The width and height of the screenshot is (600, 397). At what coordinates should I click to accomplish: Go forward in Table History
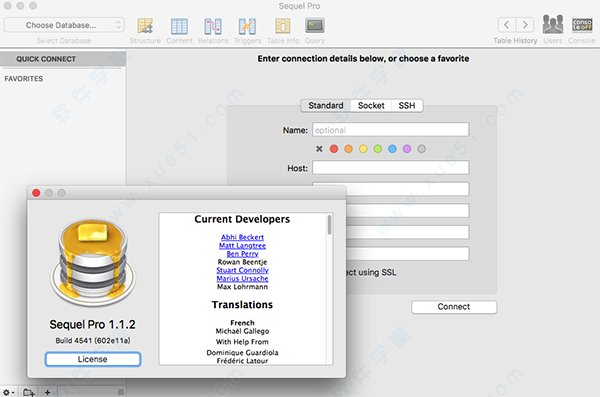[525, 25]
